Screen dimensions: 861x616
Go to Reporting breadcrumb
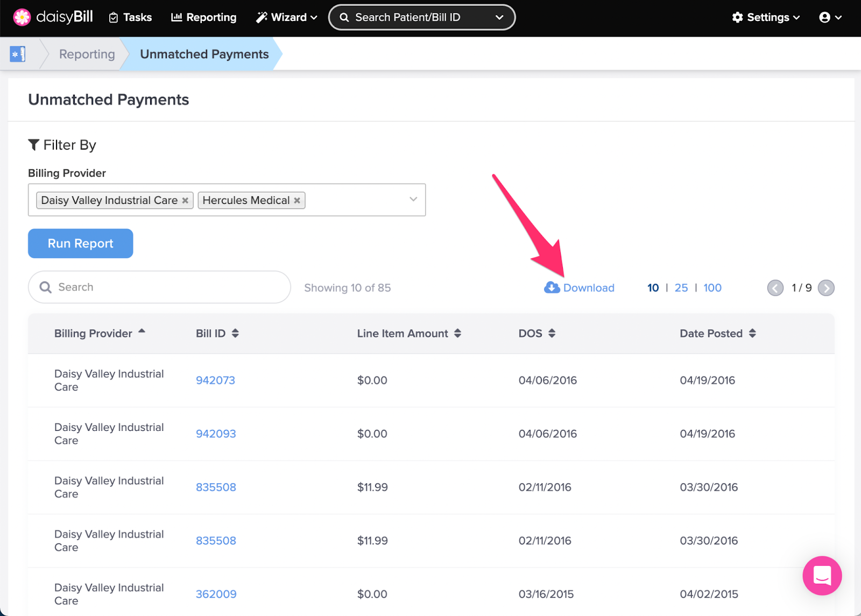click(x=87, y=54)
